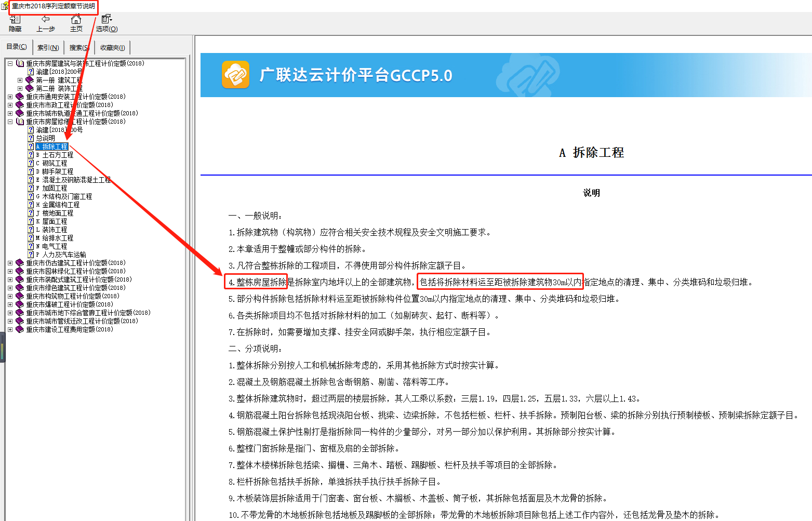Click book icon of 重庆市仿古建筑工程计价定额
This screenshot has width=812, height=521.
20,263
